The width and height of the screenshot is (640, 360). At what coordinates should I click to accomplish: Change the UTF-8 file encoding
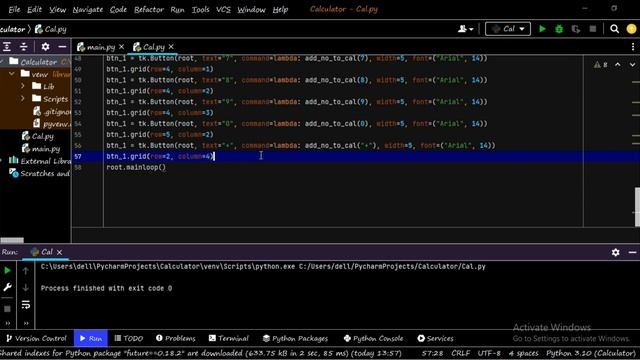point(489,353)
